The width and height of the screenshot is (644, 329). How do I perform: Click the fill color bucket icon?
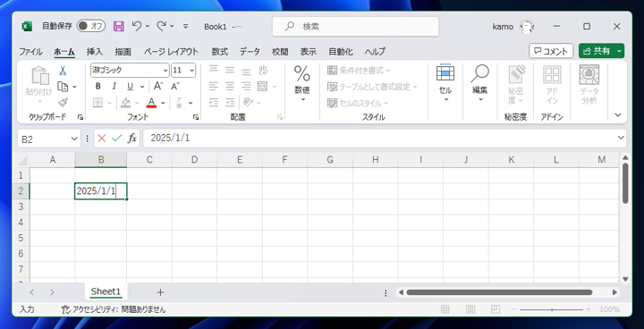pyautogui.click(x=126, y=103)
